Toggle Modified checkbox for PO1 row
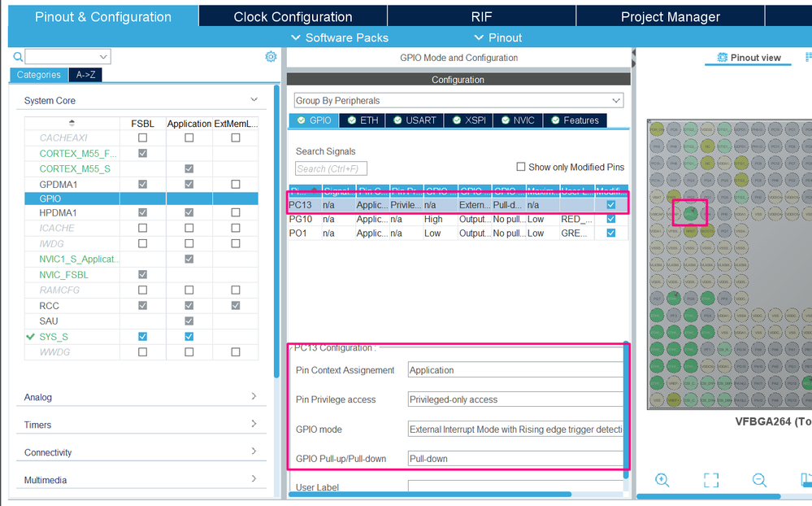The width and height of the screenshot is (812, 506). (x=611, y=233)
